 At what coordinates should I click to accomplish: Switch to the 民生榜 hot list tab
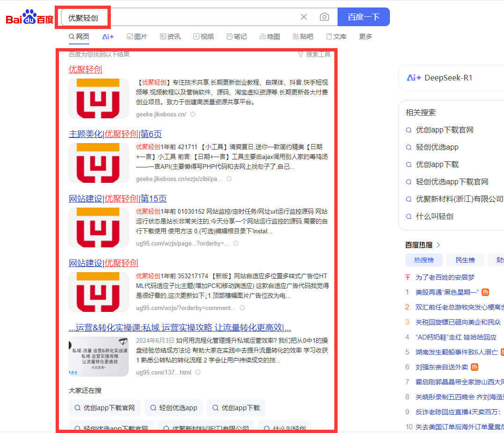[x=465, y=260]
